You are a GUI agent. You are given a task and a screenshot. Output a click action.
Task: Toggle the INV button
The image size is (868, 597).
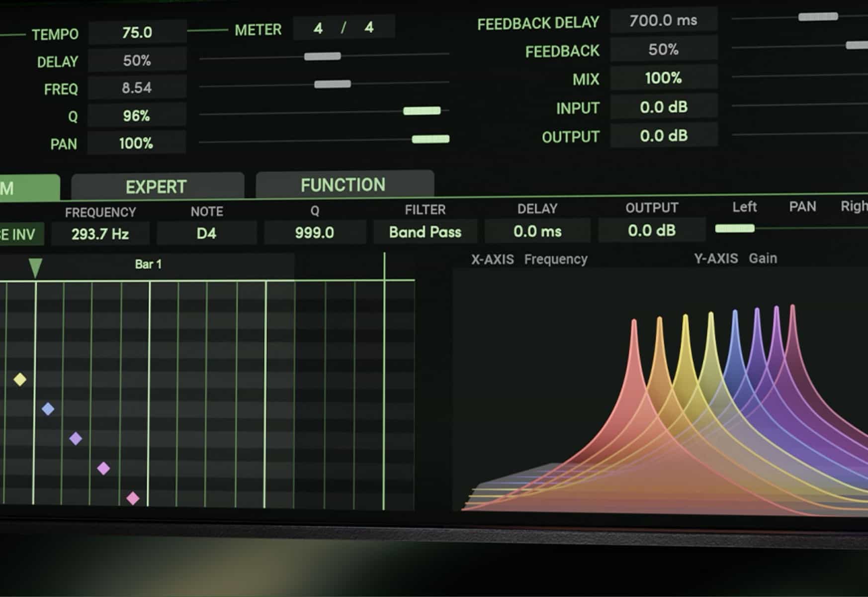pos(20,234)
